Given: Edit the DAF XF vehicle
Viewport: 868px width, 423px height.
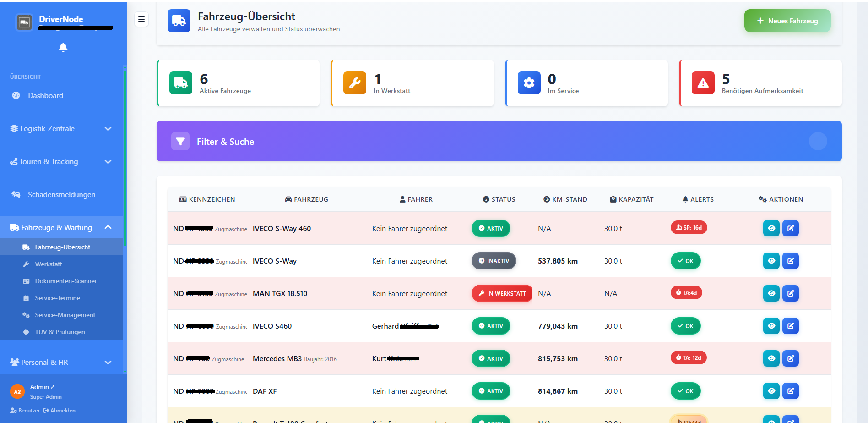Looking at the screenshot, I should click(791, 391).
